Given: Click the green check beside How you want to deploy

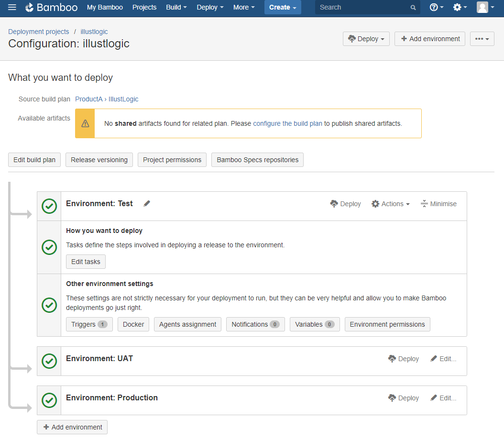Looking at the screenshot, I should click(x=49, y=247).
